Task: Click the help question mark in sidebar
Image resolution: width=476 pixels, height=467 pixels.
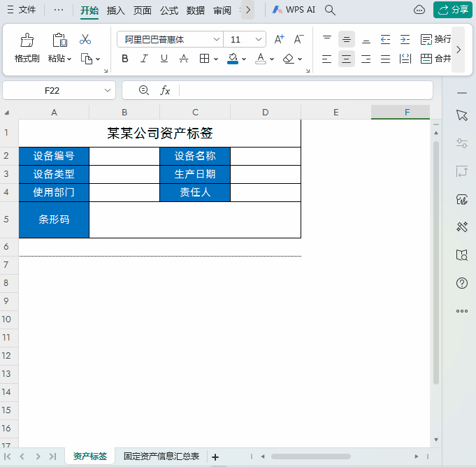Action: [461, 283]
